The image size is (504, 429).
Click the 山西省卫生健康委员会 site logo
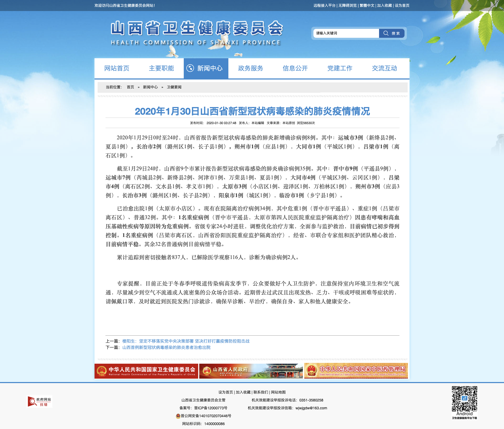pyautogui.click(x=197, y=33)
